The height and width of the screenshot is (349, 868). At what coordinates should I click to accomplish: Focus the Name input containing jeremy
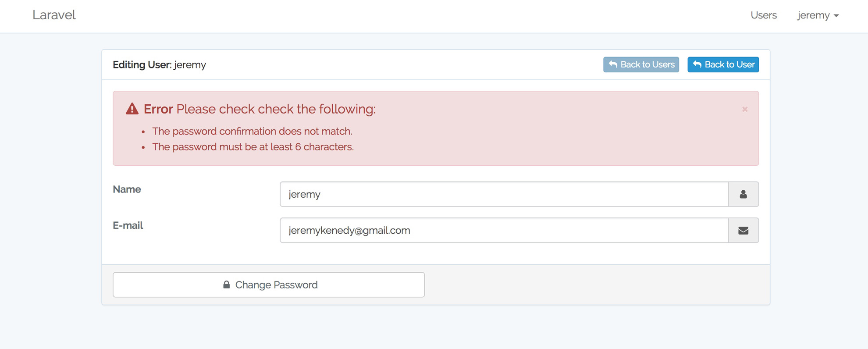coord(504,194)
